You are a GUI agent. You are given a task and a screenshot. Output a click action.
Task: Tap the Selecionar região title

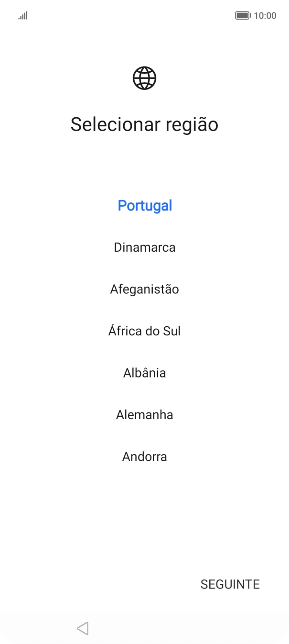point(144,124)
